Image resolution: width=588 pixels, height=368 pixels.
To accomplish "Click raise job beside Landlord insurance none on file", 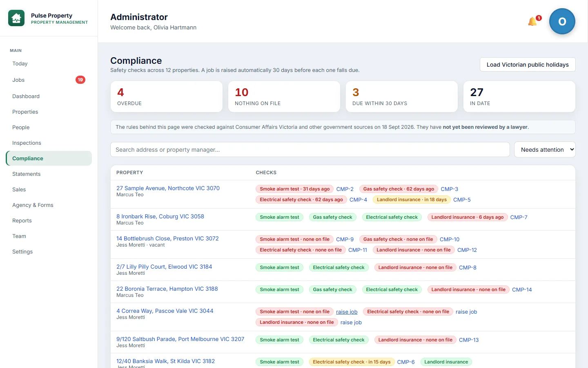I will click(x=351, y=322).
